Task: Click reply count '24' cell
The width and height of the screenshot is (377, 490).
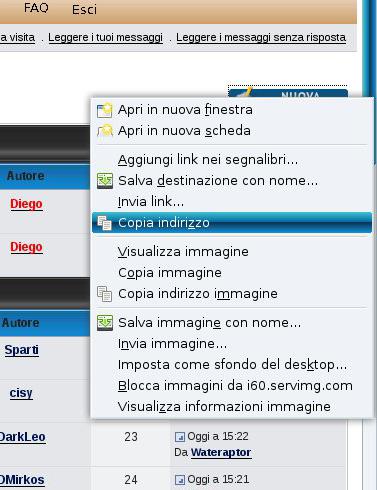Action: pos(131,480)
